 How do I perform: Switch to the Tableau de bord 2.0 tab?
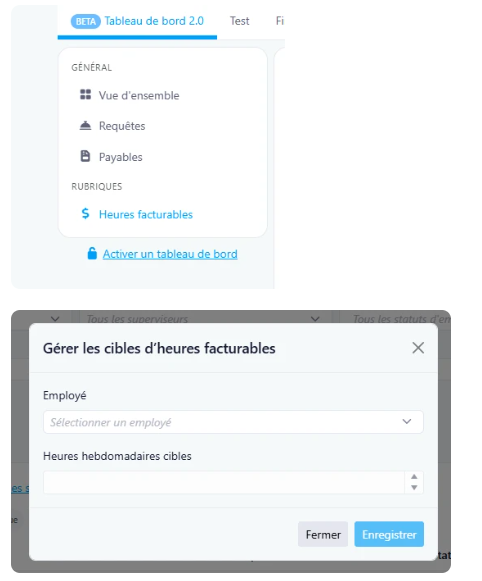coord(137,21)
